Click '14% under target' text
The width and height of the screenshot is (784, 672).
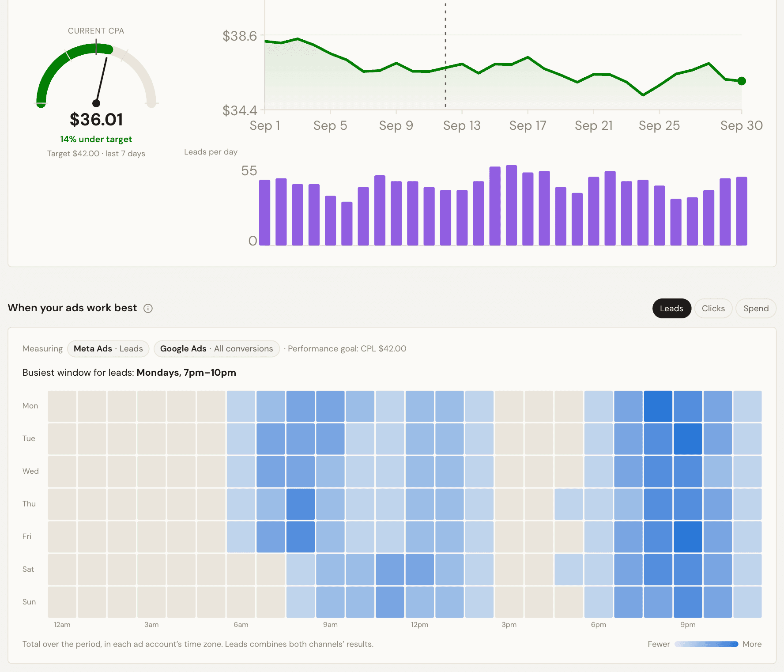click(x=96, y=139)
